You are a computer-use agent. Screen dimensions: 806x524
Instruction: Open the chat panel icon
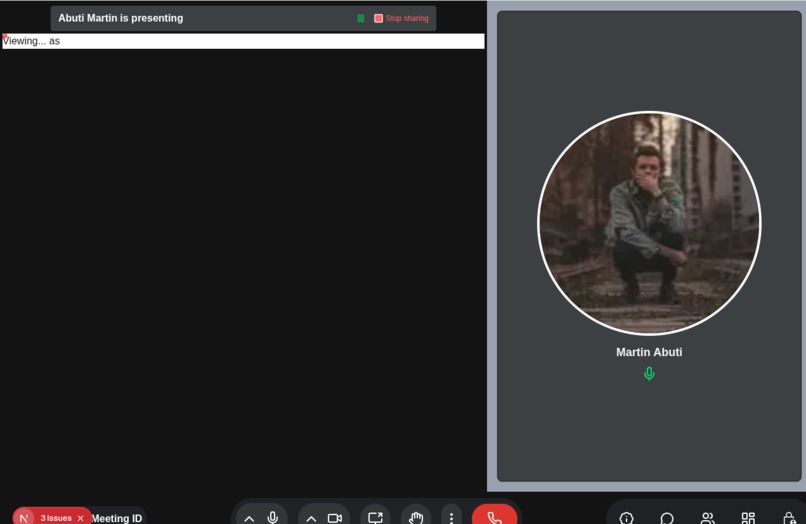(x=667, y=518)
